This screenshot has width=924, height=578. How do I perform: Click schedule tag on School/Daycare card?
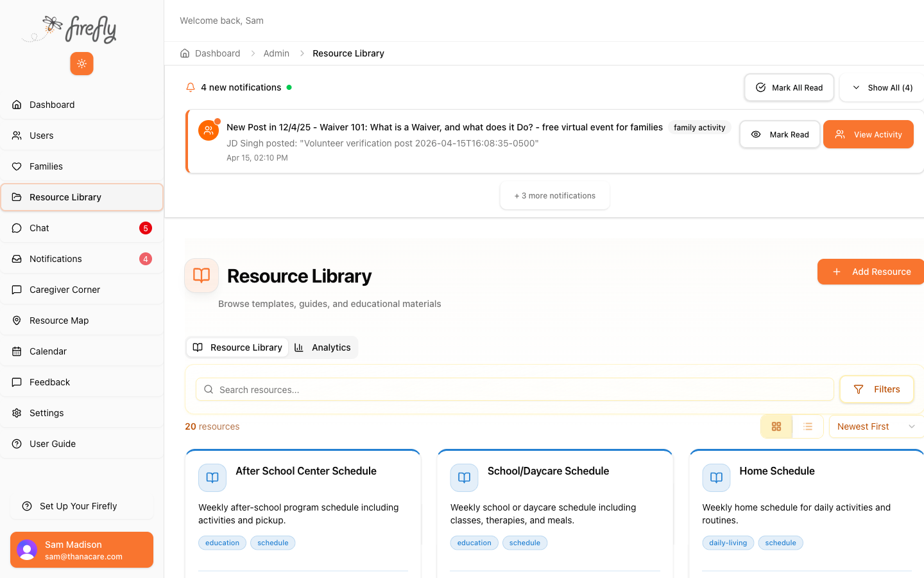coord(525,543)
